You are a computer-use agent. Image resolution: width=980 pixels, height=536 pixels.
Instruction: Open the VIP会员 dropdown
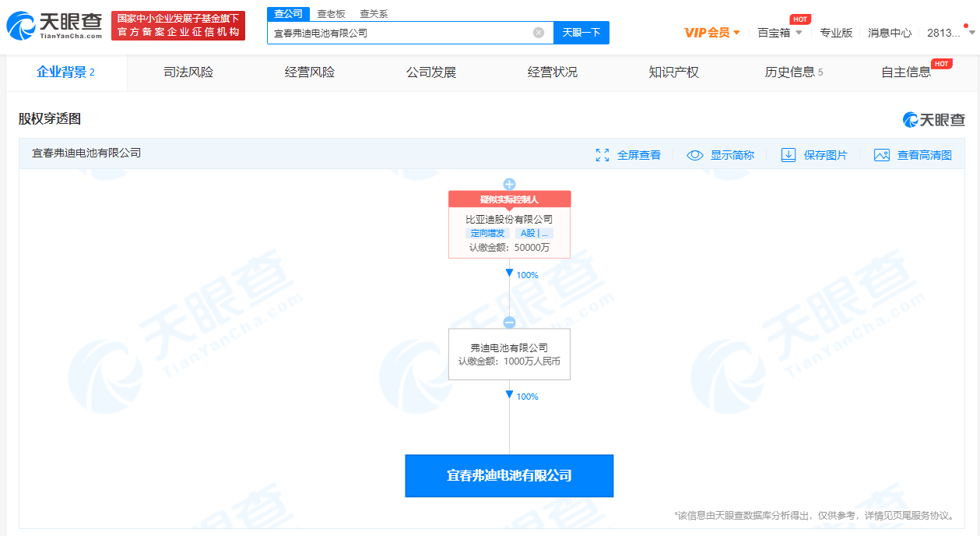(712, 33)
